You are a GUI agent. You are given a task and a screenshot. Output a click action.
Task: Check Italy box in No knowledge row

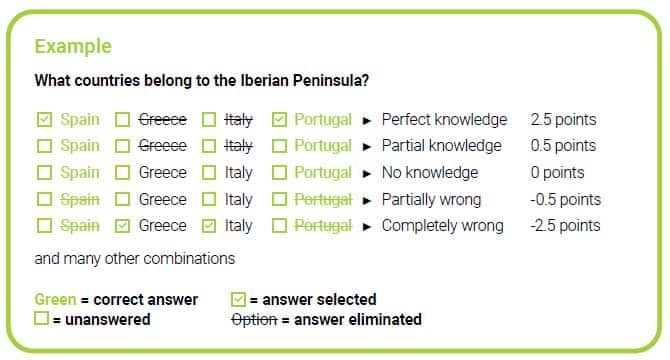coord(209,173)
